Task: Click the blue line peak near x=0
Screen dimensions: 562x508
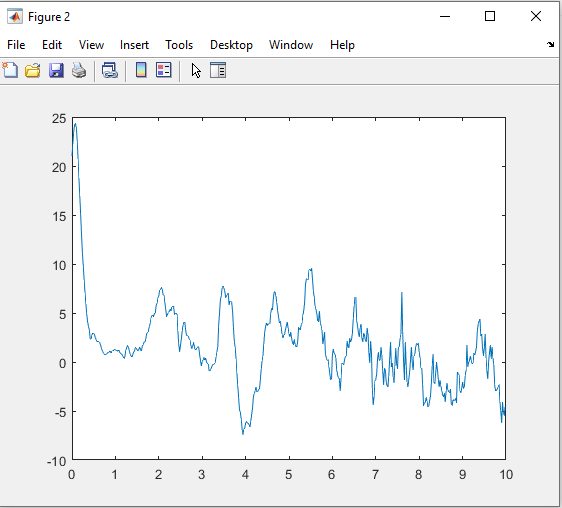Action: pyautogui.click(x=75, y=124)
